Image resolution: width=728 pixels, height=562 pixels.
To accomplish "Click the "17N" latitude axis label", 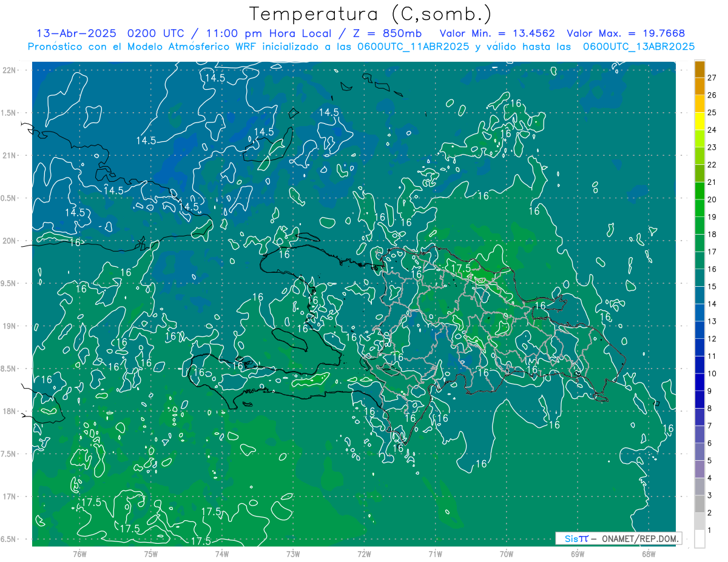I will [x=9, y=497].
